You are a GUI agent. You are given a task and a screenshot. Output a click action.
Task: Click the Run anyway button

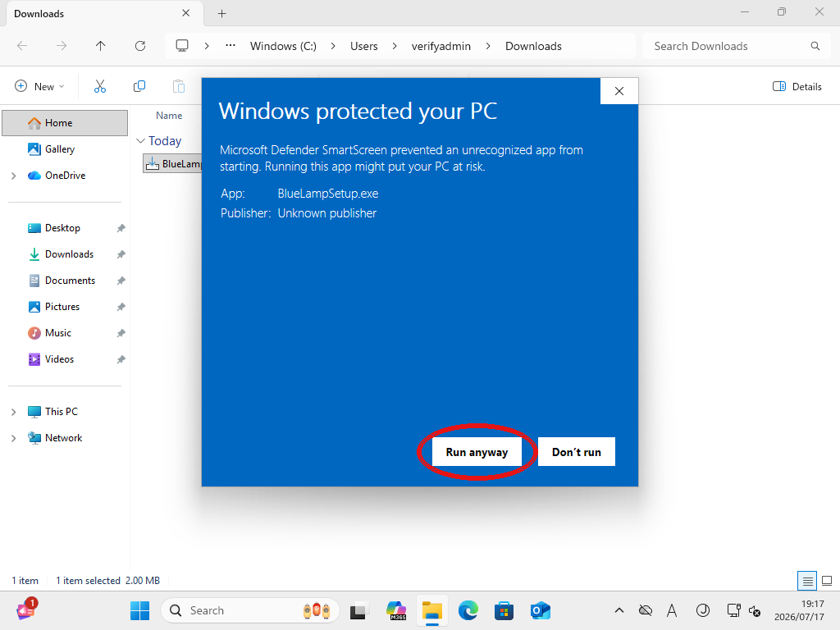477,452
